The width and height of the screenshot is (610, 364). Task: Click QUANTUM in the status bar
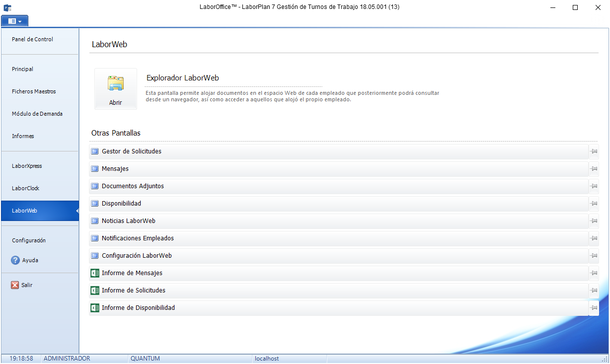coord(145,359)
